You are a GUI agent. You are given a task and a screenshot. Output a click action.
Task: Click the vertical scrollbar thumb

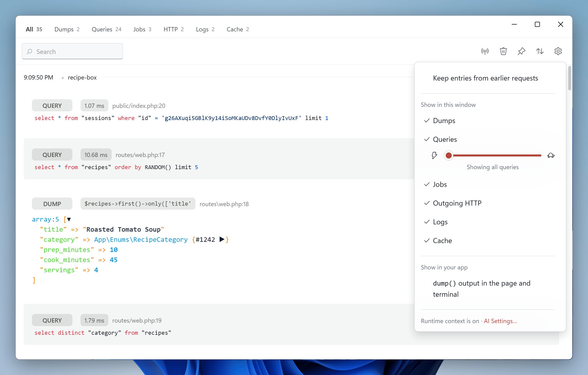pos(570,78)
